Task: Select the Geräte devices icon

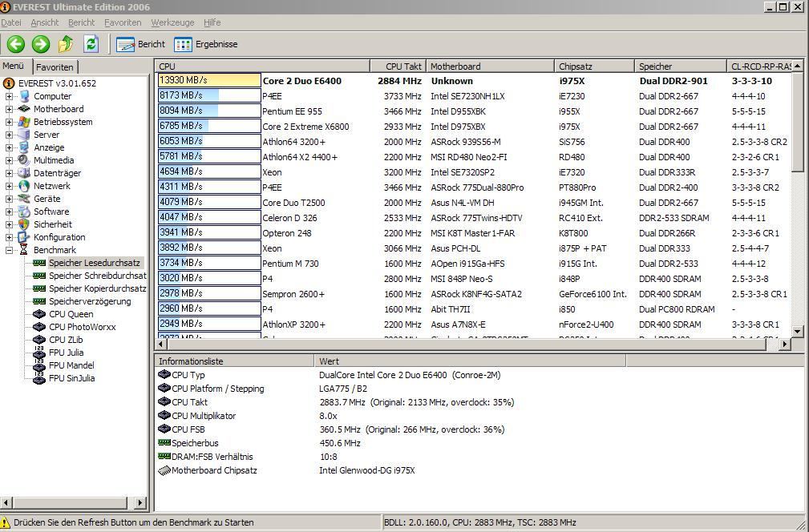Action: [24, 199]
